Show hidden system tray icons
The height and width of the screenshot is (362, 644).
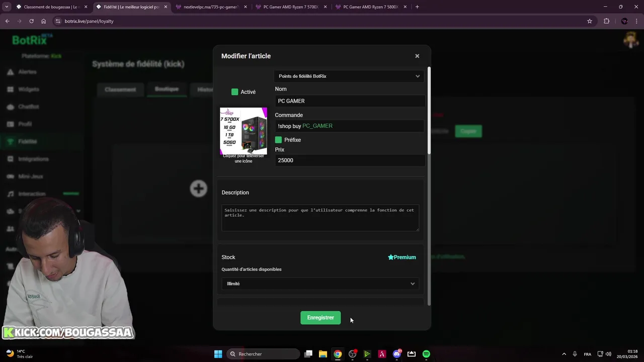coord(564,354)
